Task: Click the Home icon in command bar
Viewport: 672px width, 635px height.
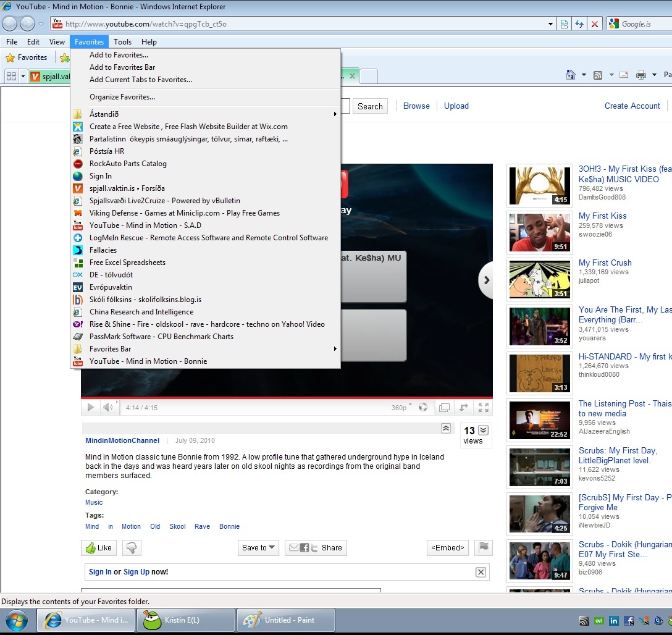Action: (x=571, y=75)
